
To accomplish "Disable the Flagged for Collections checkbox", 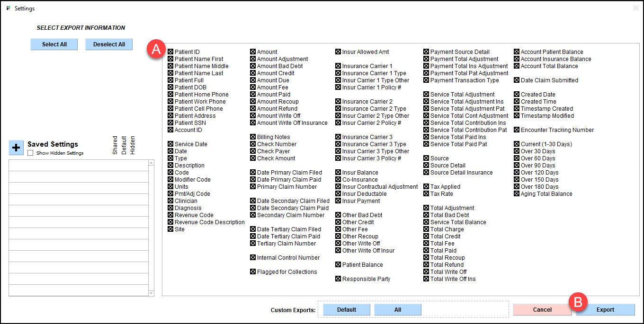I will point(253,272).
